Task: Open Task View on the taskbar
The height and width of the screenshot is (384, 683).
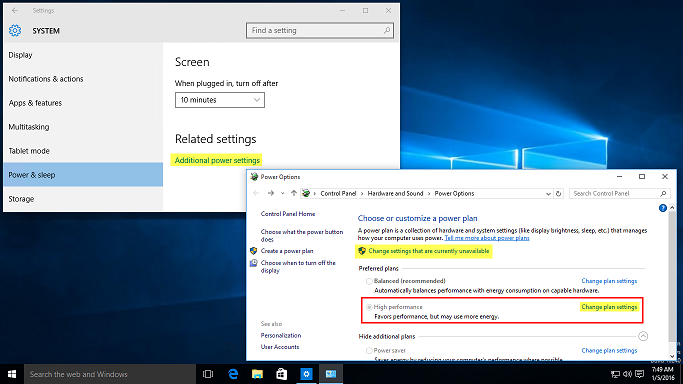Action: (208, 374)
